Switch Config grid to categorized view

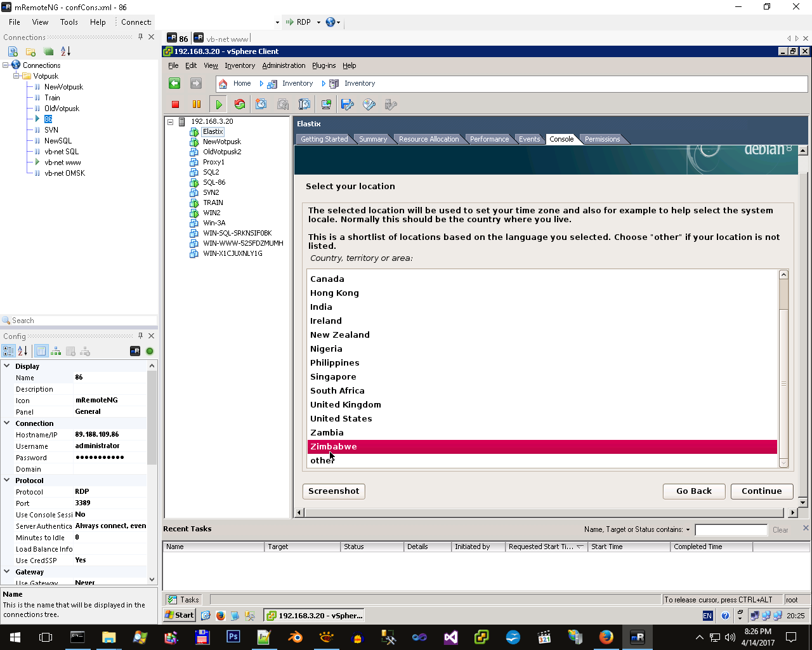click(9, 351)
